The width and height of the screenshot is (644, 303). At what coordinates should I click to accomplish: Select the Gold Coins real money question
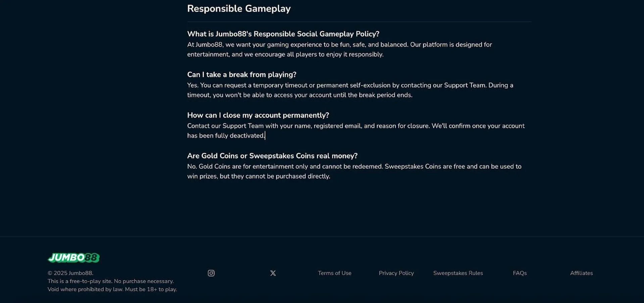(272, 156)
